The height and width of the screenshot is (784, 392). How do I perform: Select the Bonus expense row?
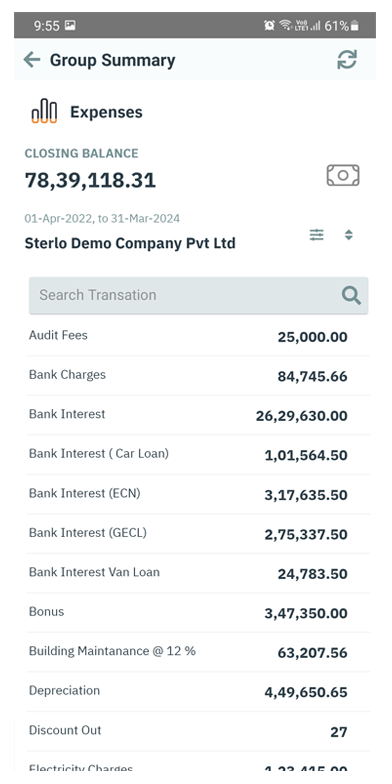198,612
